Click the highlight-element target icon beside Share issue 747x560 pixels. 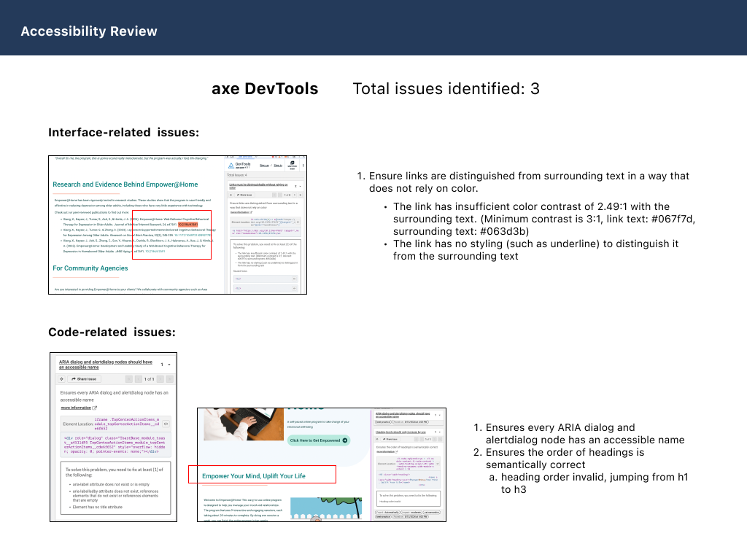coord(61,379)
